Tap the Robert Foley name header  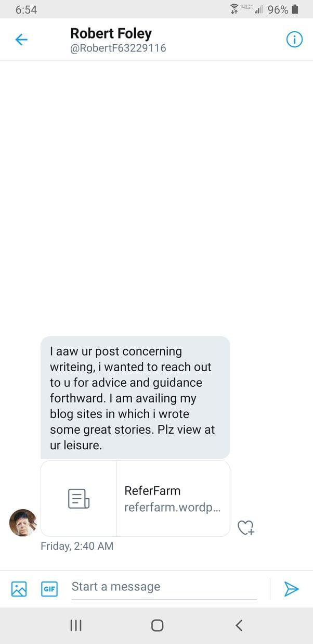(x=111, y=34)
